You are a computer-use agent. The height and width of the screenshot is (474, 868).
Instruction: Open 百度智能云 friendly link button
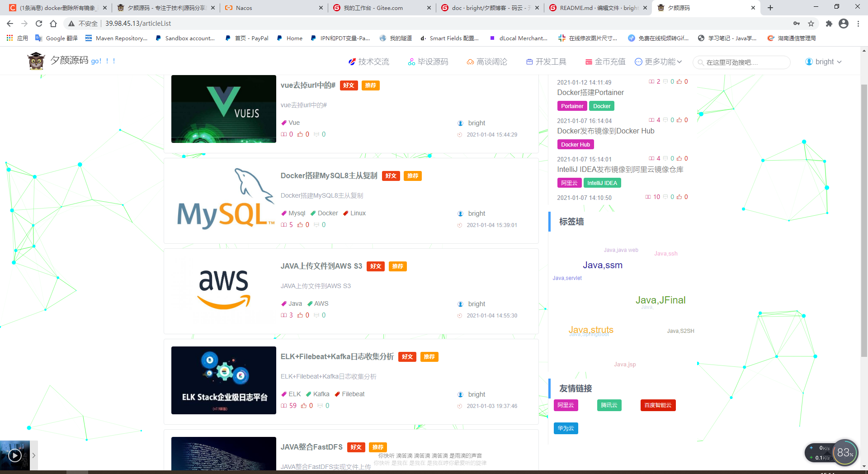(658, 405)
